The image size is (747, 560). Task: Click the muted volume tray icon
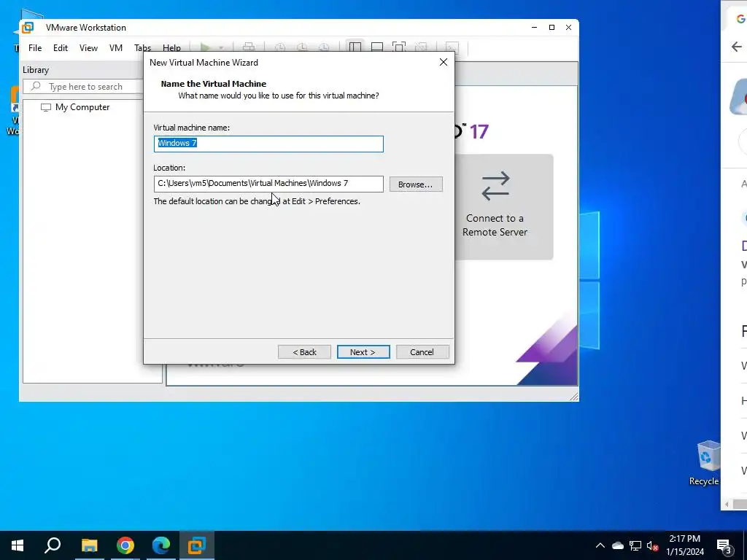click(x=653, y=545)
